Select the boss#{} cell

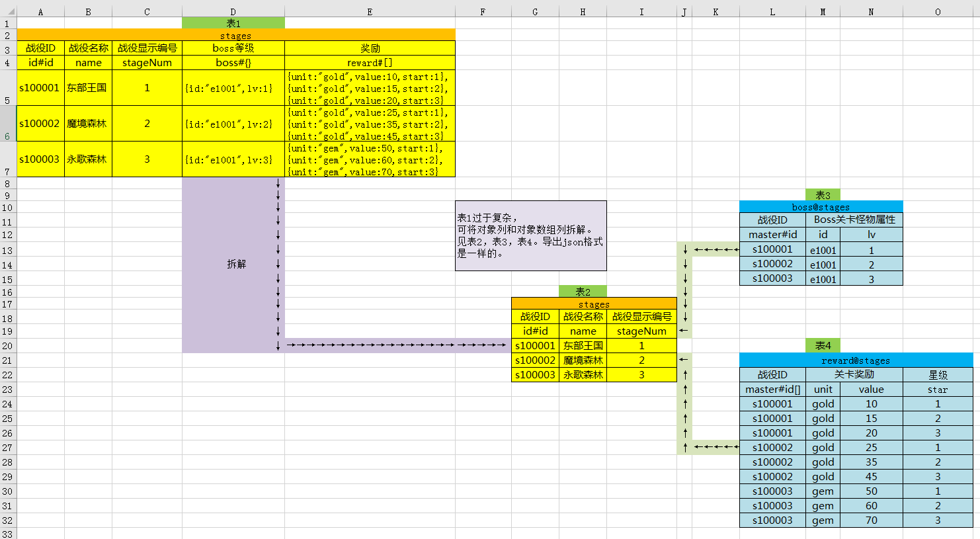coord(233,62)
